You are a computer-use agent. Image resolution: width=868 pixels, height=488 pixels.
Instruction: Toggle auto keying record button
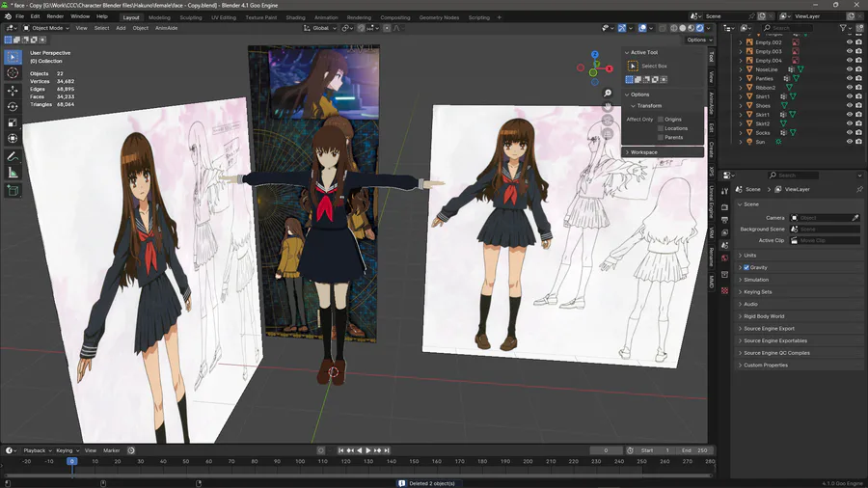tap(320, 450)
